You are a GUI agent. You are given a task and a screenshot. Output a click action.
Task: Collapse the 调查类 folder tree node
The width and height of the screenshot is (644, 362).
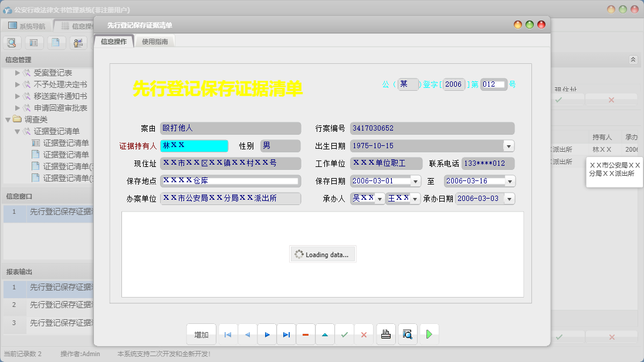tap(8, 119)
